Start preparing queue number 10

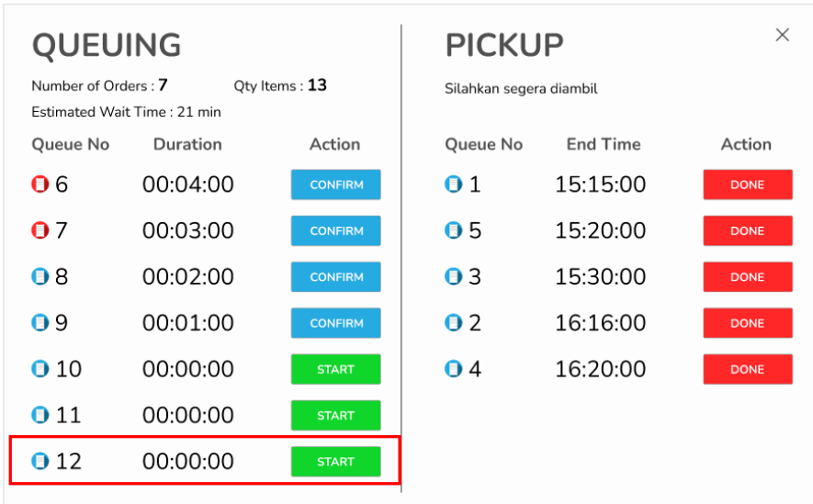coord(336,369)
